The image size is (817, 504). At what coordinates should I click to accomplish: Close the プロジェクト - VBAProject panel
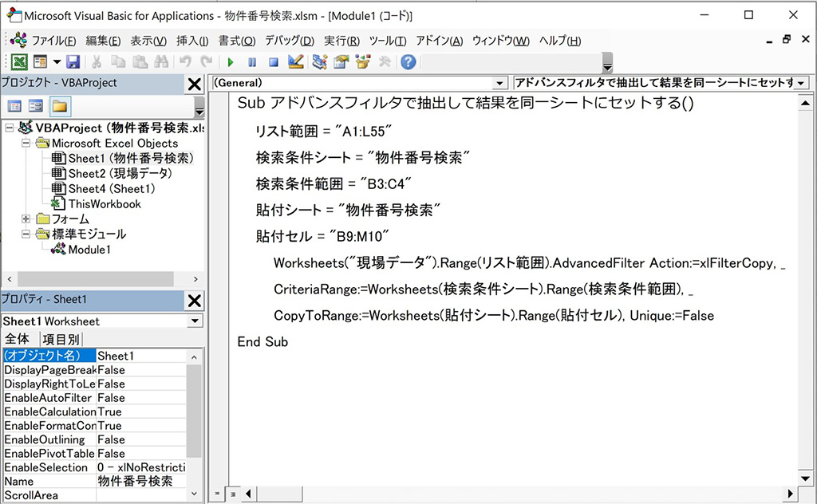pyautogui.click(x=195, y=84)
